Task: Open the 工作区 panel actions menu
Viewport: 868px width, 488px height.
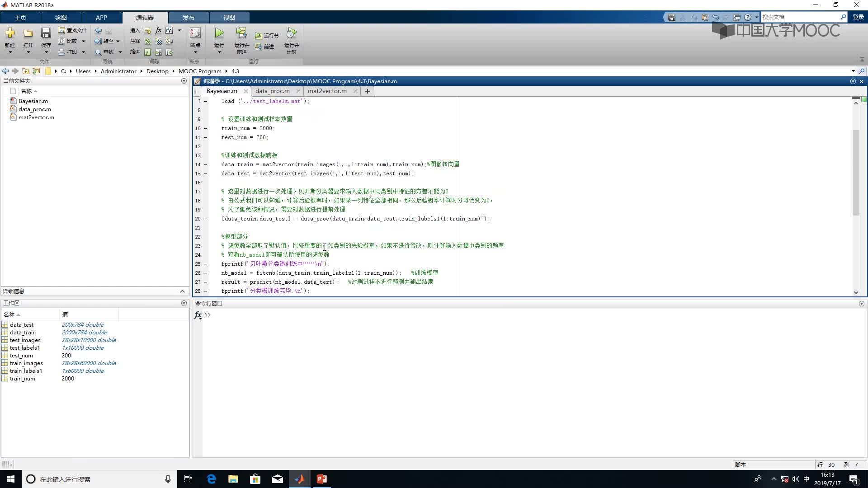Action: coord(184,303)
